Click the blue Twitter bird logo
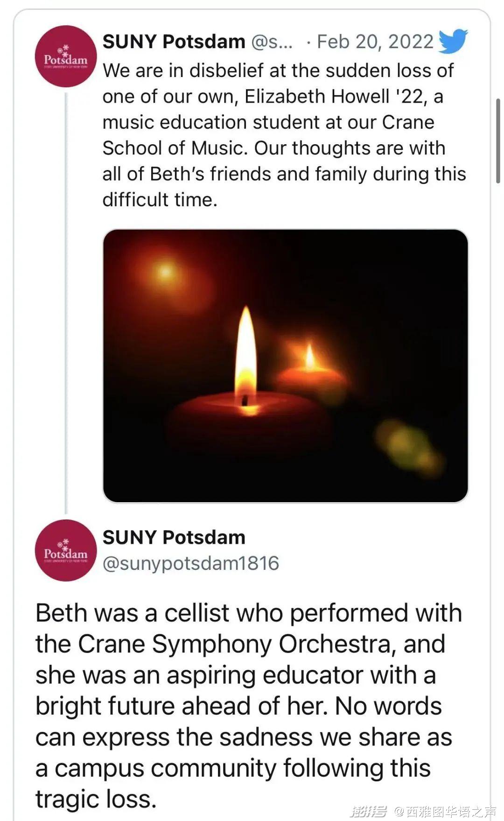This screenshot has height=821, width=504. coord(453,41)
